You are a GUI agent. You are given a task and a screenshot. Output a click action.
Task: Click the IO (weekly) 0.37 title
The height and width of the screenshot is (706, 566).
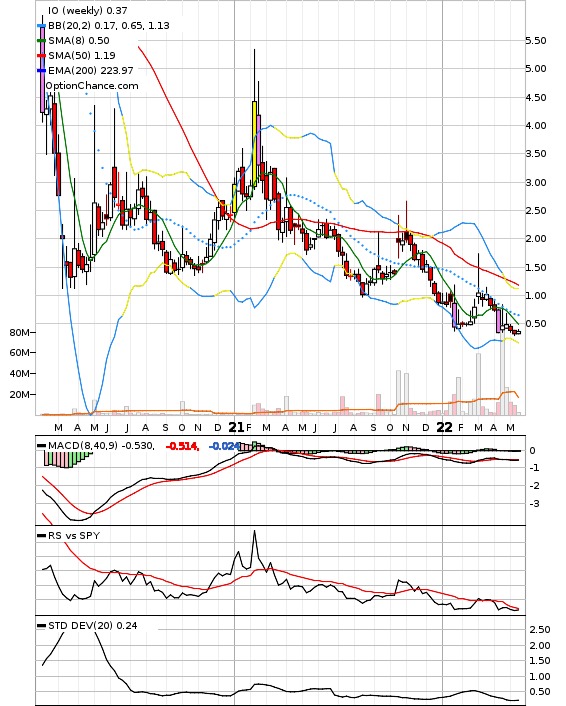[x=87, y=10]
